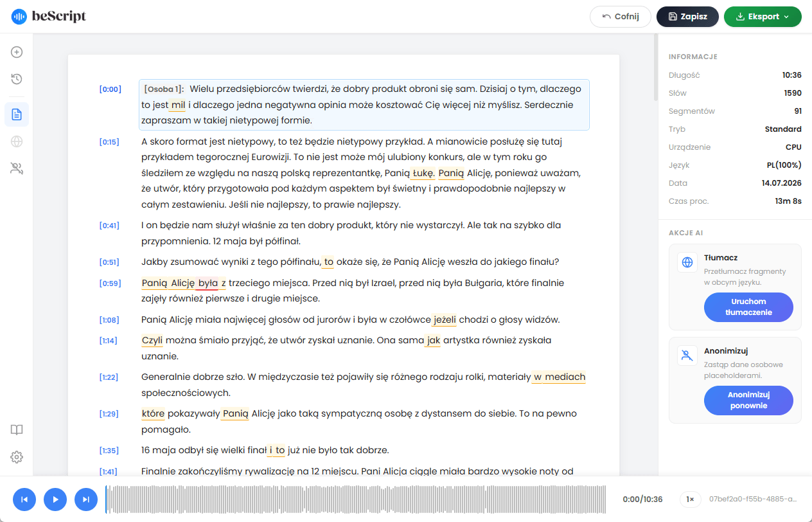Click the processing time 13m 8s
Image resolution: width=812 pixels, height=522 pixels.
[788, 201]
